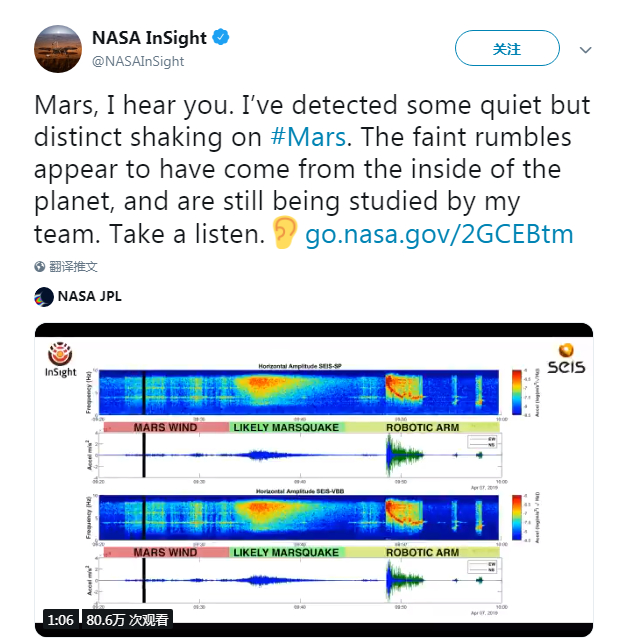Click the blue verified badge
This screenshot has width=628, height=644.
pos(221,39)
